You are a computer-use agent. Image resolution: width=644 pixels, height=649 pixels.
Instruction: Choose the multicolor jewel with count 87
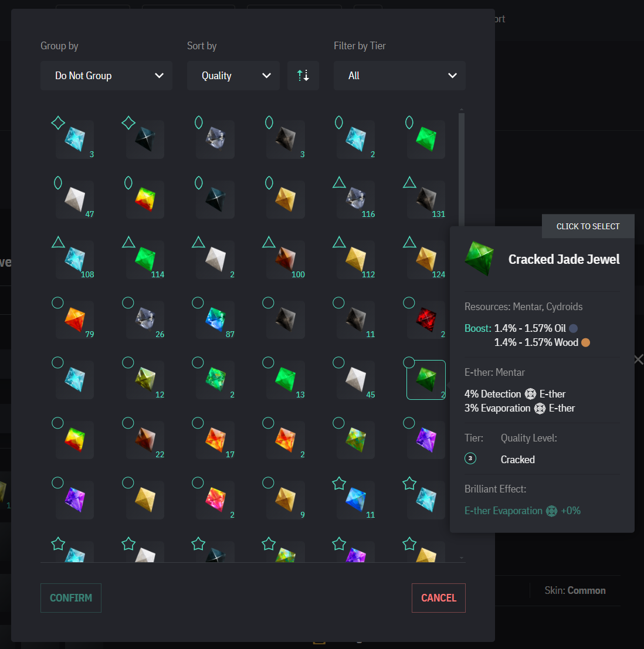pos(215,320)
